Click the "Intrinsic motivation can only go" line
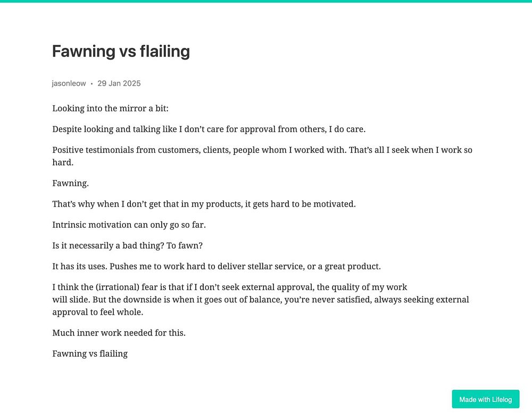Screen dimensions: 532x419 [x=129, y=225]
